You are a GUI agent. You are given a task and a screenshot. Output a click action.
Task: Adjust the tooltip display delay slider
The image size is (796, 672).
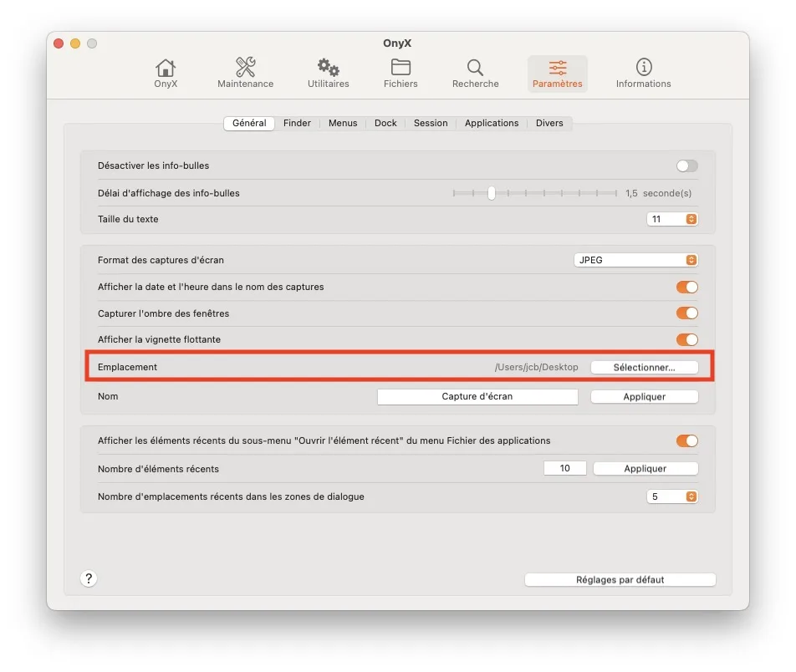(490, 192)
